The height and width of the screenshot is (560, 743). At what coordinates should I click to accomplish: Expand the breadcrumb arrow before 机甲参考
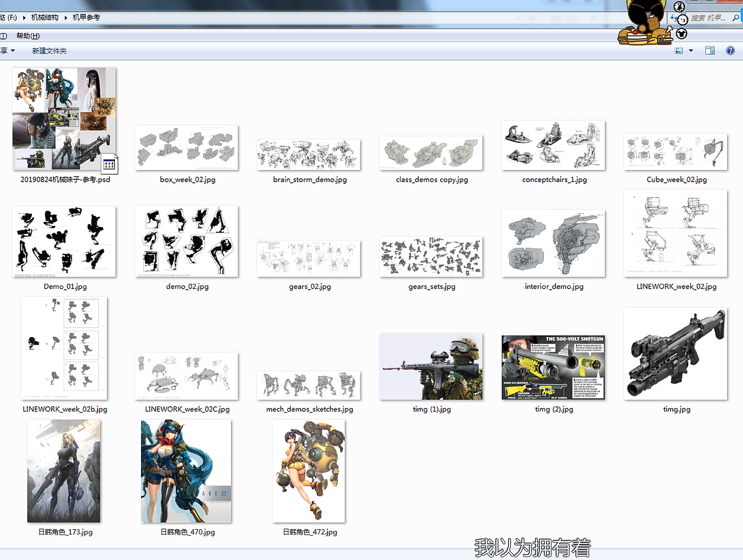click(x=66, y=18)
